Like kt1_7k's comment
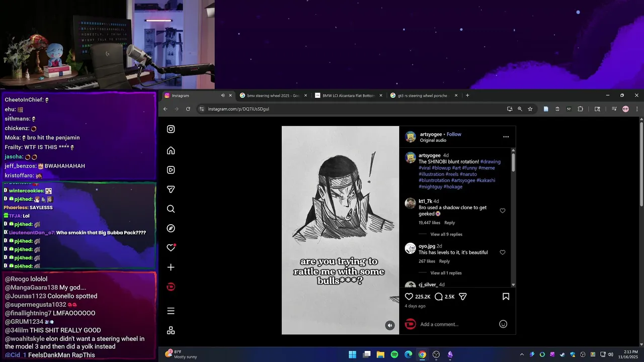Image resolution: width=644 pixels, height=362 pixels. click(x=503, y=211)
